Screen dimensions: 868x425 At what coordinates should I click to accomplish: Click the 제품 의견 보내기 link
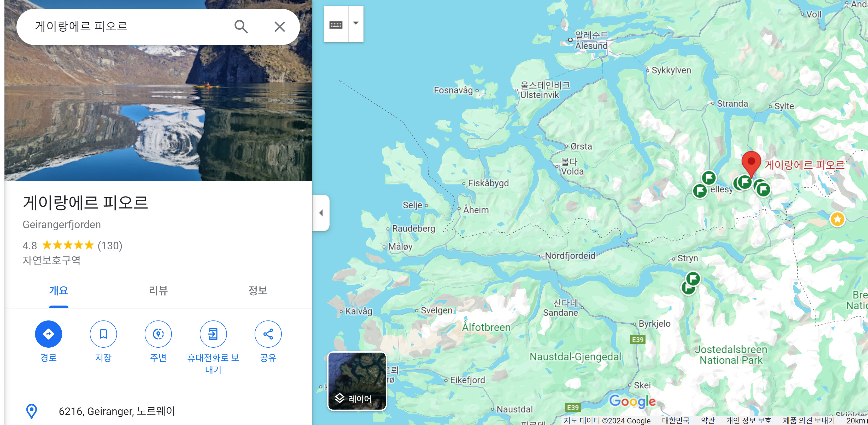coord(809,420)
